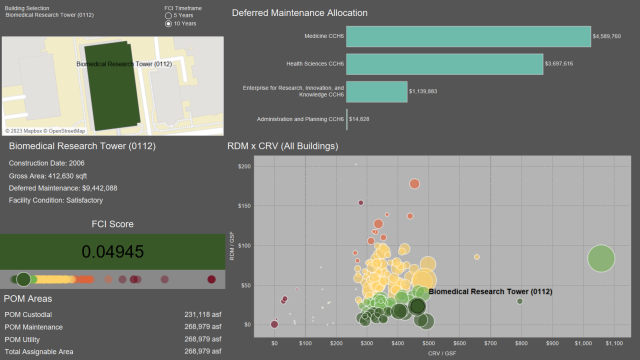The width and height of the screenshot is (640, 360).
Task: Open the OpenStreetMap attribution link
Action: point(65,131)
